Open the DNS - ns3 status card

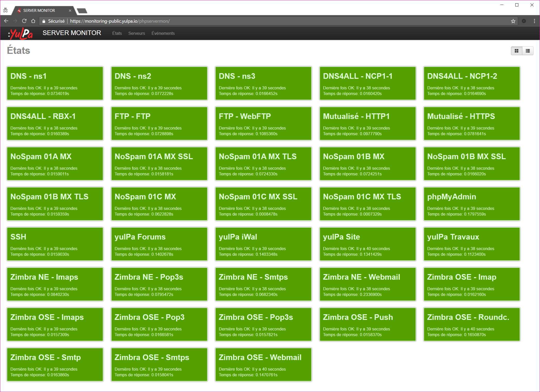[x=263, y=83]
